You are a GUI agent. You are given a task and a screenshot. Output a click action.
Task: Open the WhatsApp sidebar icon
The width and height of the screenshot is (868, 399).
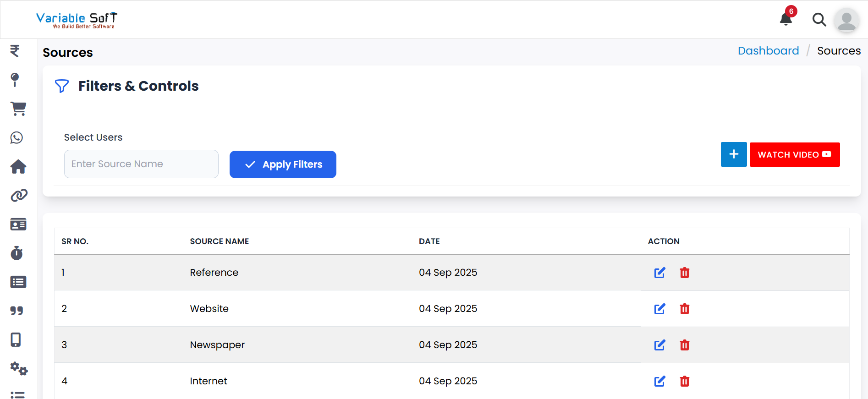pyautogui.click(x=17, y=137)
